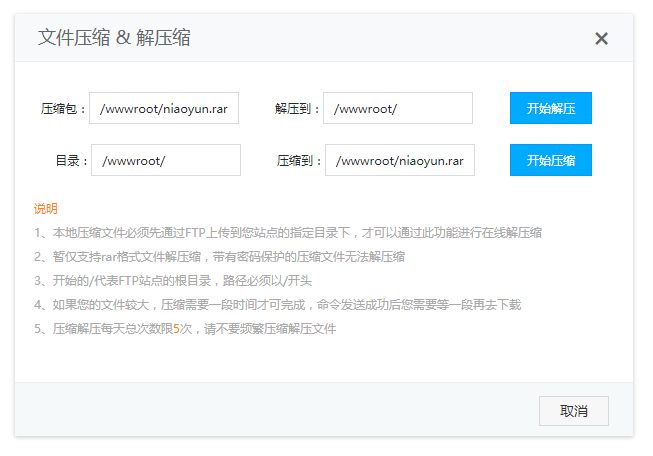Click the 取消 button
This screenshot has width=653, height=456.
coord(573,411)
